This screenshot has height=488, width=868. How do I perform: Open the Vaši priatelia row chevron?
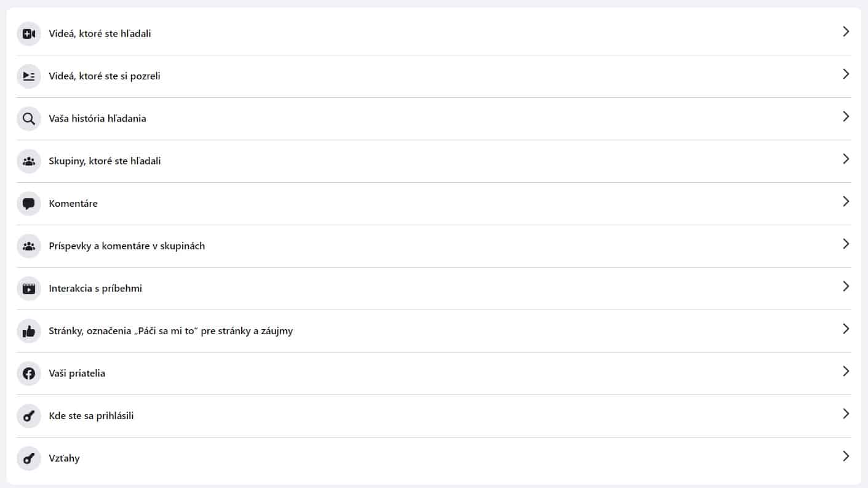(846, 371)
